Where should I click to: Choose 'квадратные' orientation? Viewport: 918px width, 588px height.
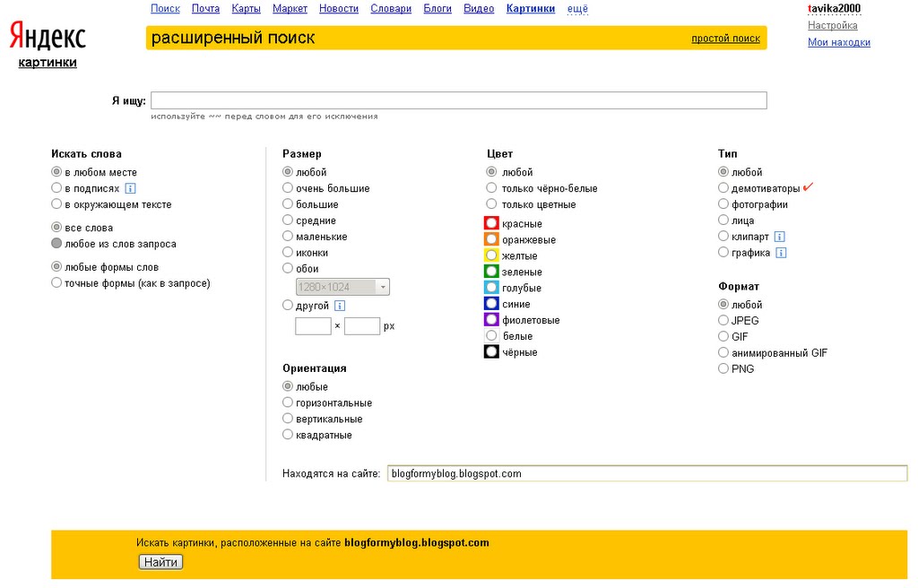(288, 435)
